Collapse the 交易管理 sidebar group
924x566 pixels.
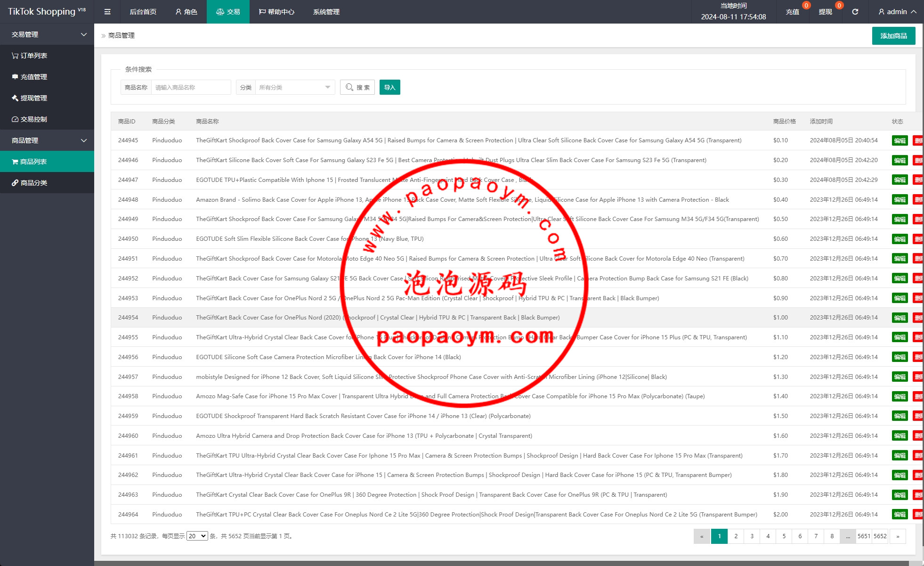coord(47,34)
